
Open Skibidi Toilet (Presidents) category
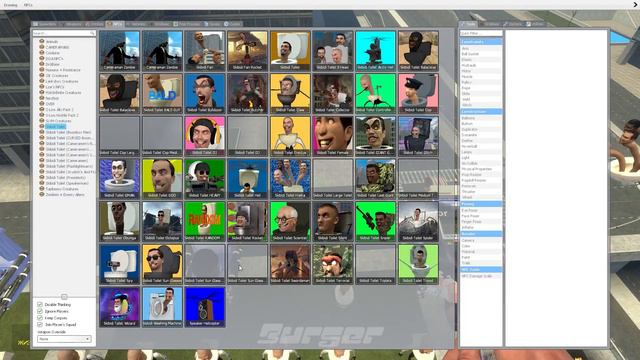click(x=65, y=178)
